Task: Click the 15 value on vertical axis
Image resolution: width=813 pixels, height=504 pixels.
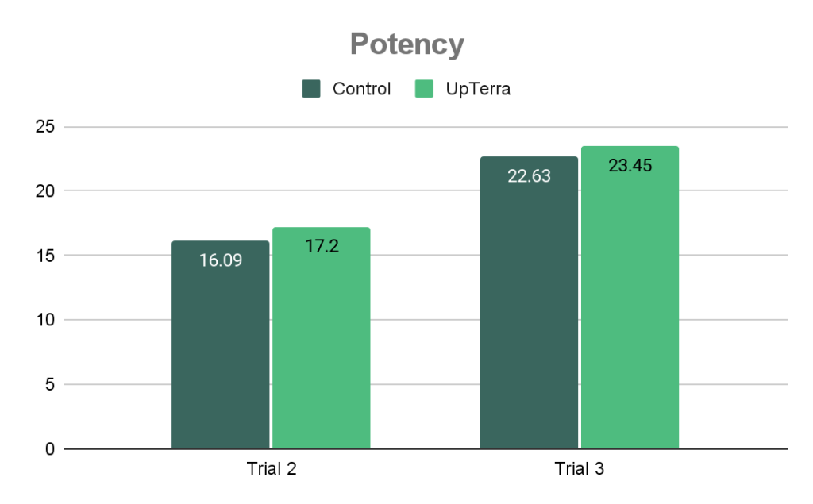Action: click(46, 256)
